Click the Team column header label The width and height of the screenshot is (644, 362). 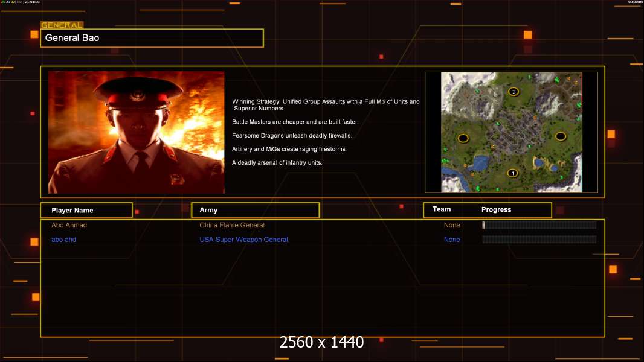tap(442, 209)
